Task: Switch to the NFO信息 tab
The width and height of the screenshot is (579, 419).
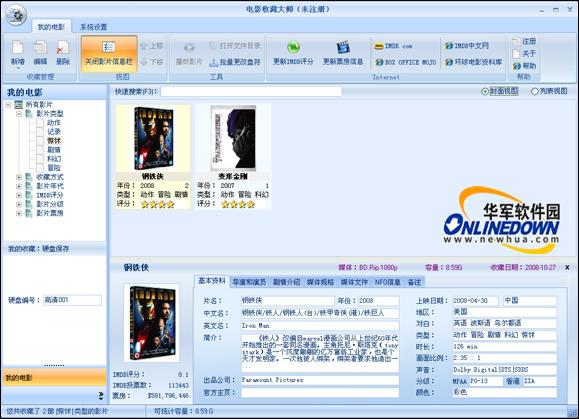Action: pyautogui.click(x=387, y=282)
